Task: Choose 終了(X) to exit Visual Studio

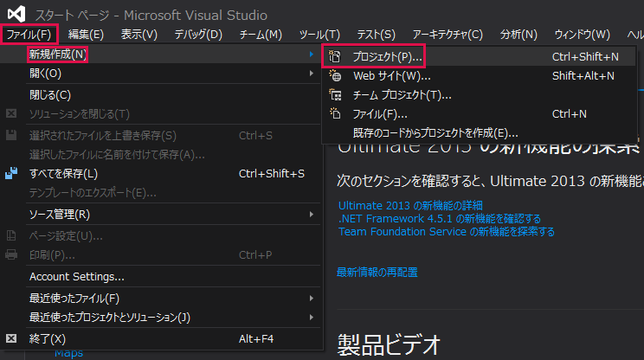Action: coord(160,338)
